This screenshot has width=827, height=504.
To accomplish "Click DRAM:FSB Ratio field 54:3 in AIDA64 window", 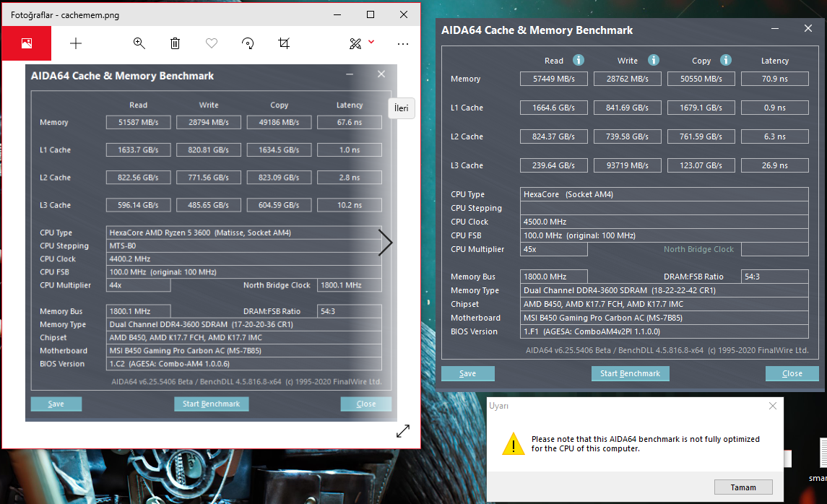I will [x=775, y=277].
